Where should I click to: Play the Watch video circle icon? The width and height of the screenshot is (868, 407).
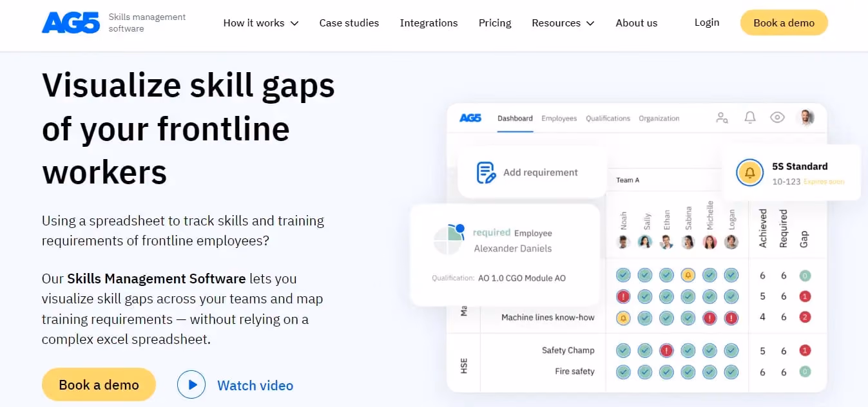pyautogui.click(x=191, y=384)
